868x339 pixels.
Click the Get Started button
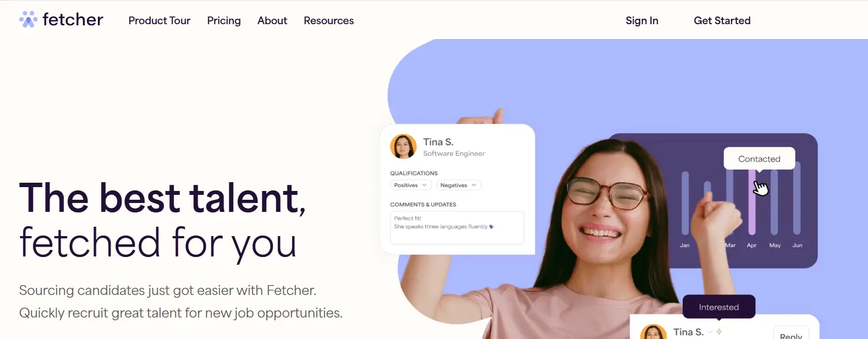point(722,20)
